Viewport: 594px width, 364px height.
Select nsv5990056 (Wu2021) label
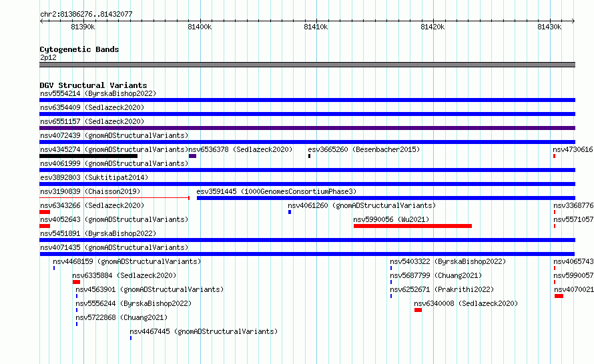(391, 219)
